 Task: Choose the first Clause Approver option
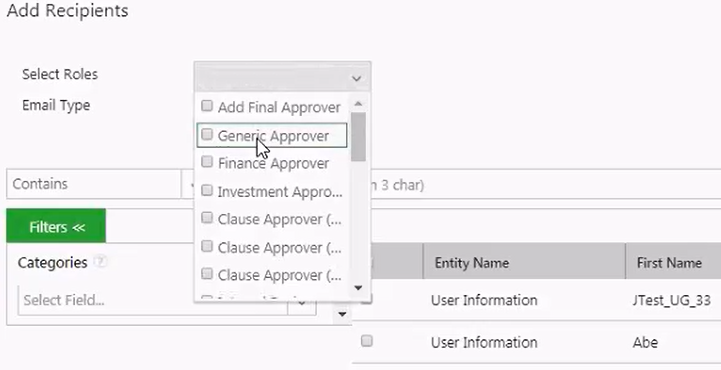pyautogui.click(x=279, y=219)
